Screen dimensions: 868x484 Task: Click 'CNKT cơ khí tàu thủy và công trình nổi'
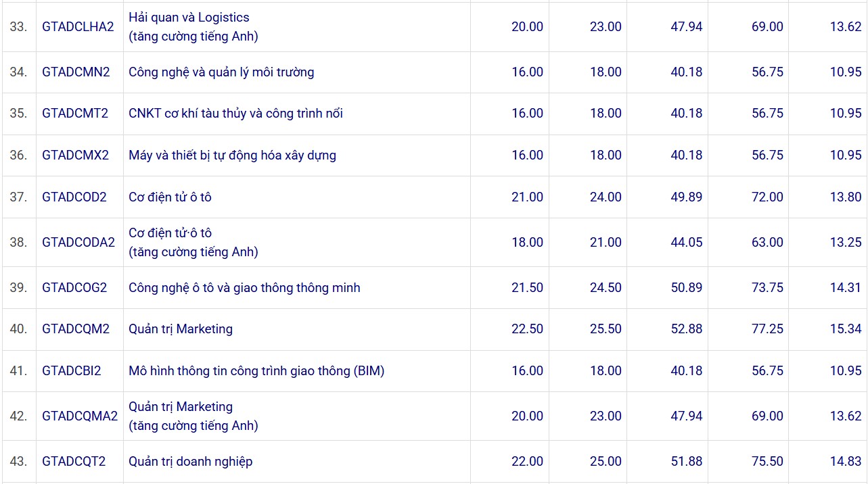click(235, 114)
